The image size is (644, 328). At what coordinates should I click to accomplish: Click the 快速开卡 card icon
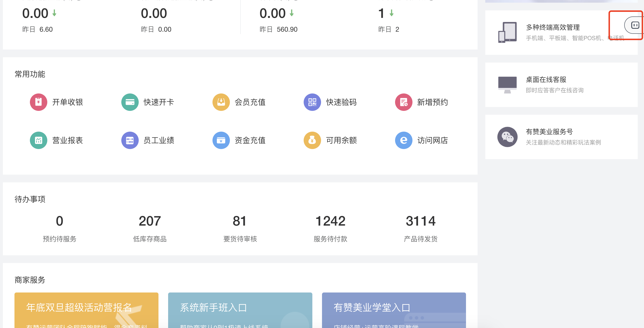pos(130,102)
